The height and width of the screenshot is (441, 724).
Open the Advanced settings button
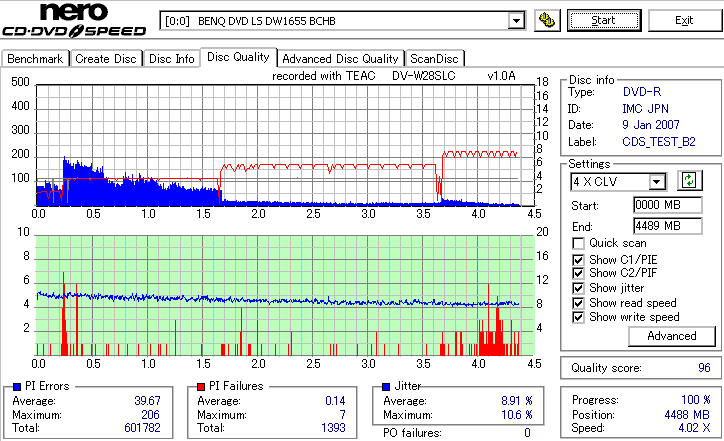pos(672,336)
